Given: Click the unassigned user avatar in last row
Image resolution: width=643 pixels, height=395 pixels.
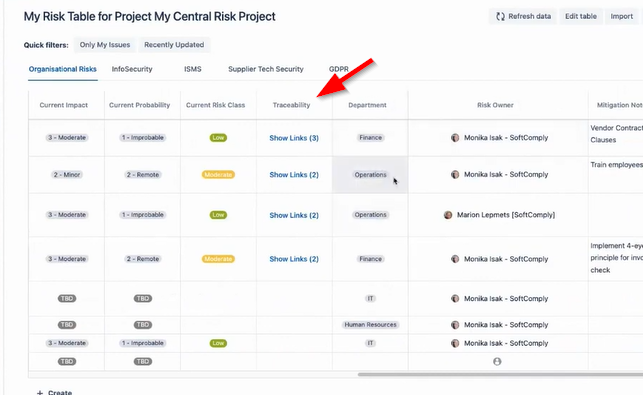Looking at the screenshot, I should (497, 361).
